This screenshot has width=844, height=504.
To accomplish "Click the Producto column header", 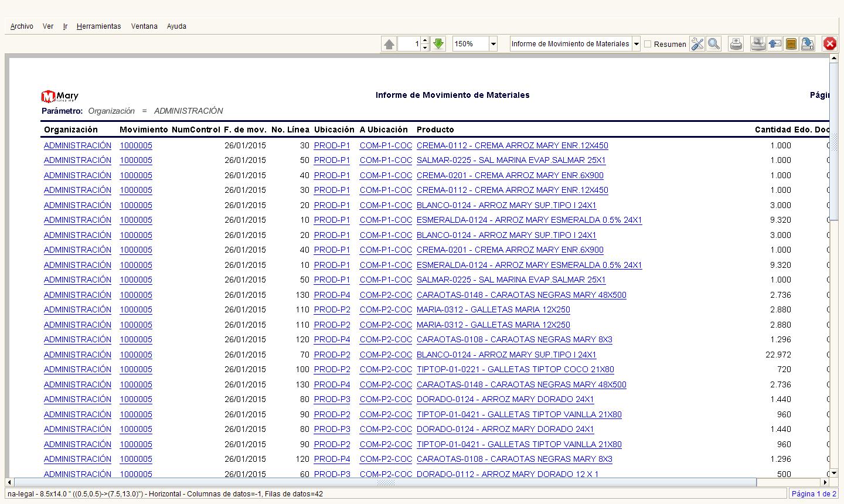I will click(435, 130).
